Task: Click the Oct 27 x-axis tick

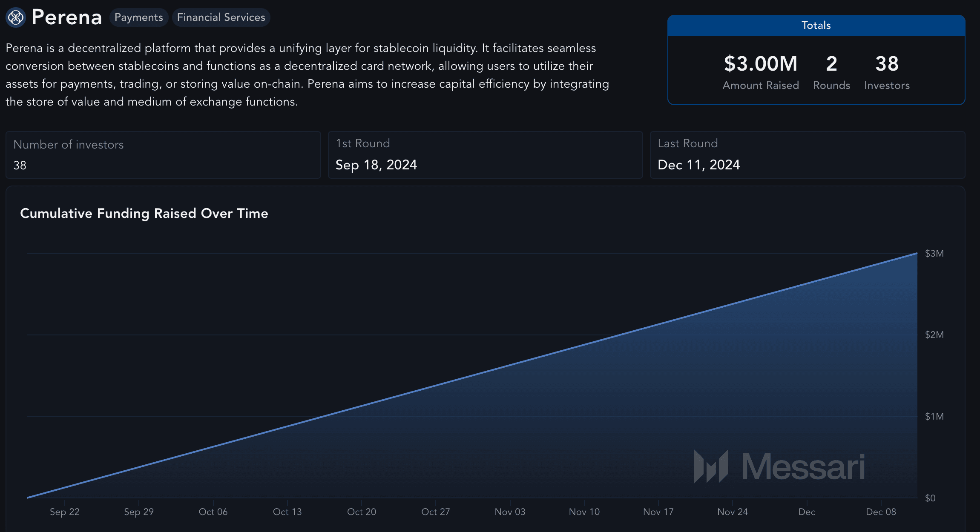Action: pyautogui.click(x=436, y=512)
